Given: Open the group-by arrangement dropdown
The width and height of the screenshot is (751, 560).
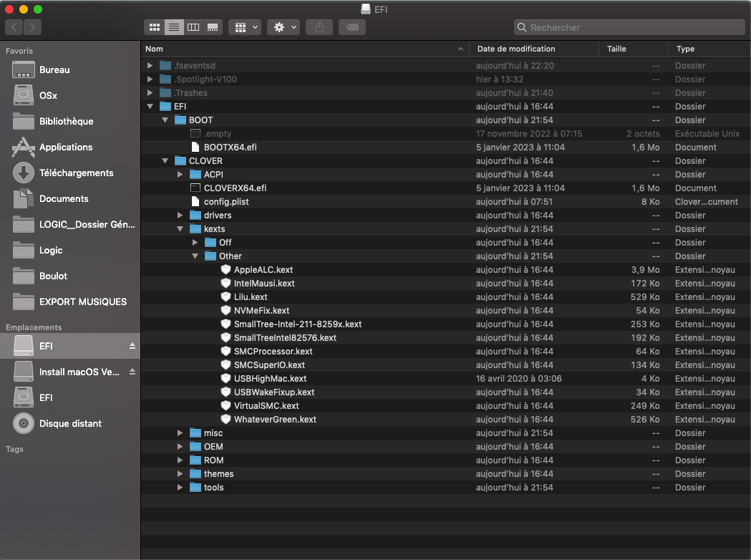Looking at the screenshot, I should 246,27.
